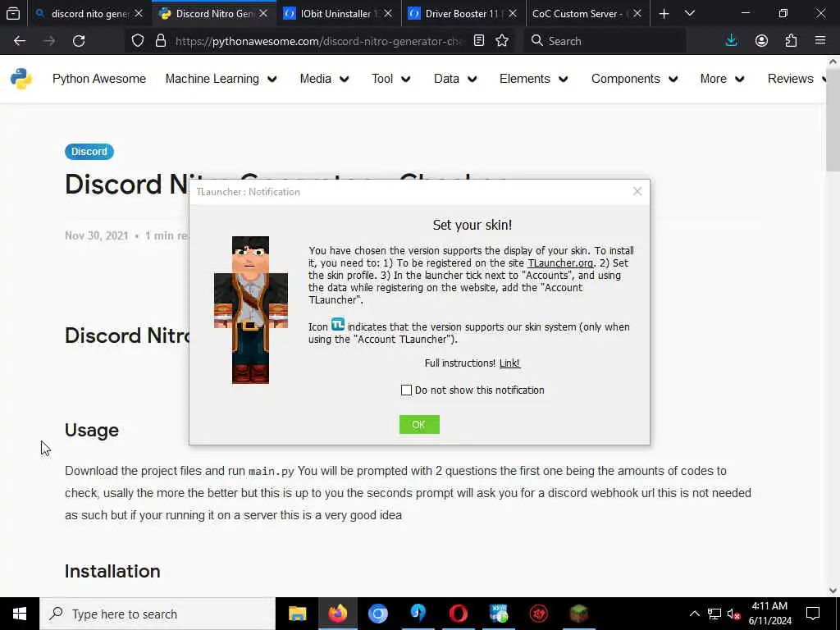Click the page vertical scrollbar thumb

click(x=833, y=119)
